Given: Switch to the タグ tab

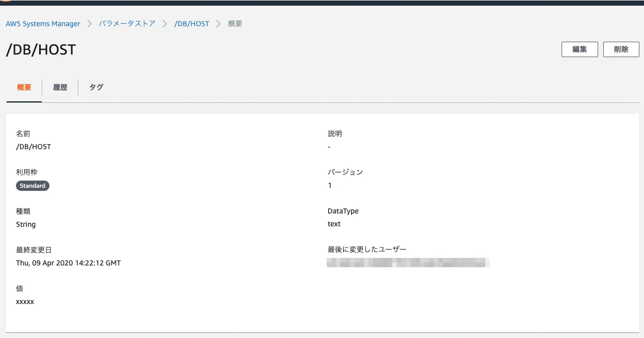Looking at the screenshot, I should 95,87.
